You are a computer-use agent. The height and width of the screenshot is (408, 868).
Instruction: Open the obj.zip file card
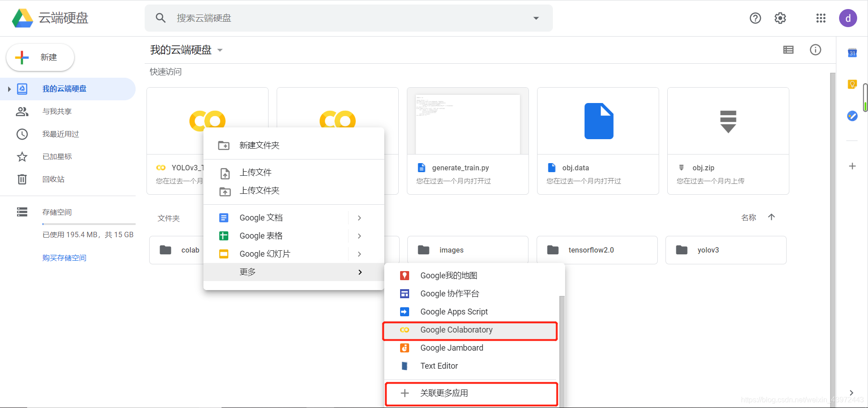point(728,141)
